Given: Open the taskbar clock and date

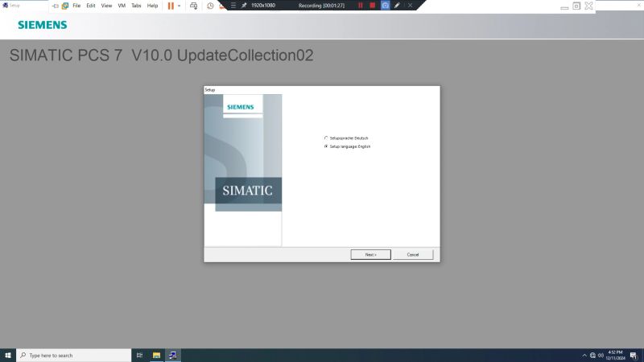Looking at the screenshot, I should 615,356.
